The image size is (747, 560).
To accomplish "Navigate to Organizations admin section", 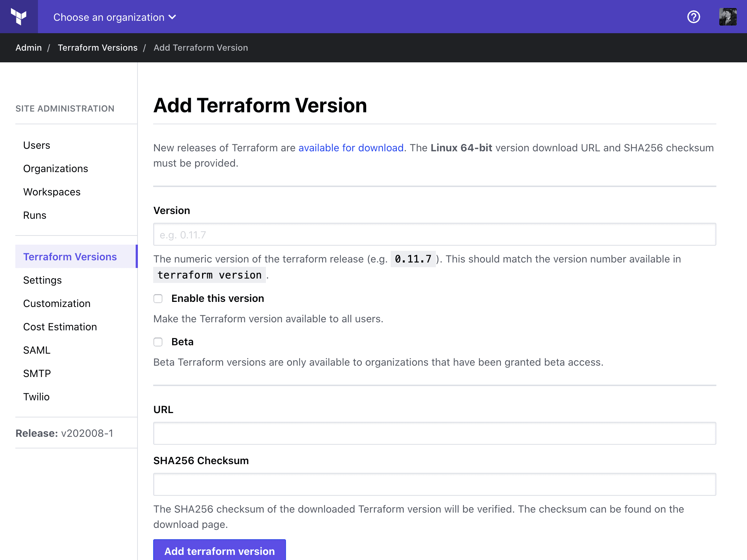I will coord(56,168).
